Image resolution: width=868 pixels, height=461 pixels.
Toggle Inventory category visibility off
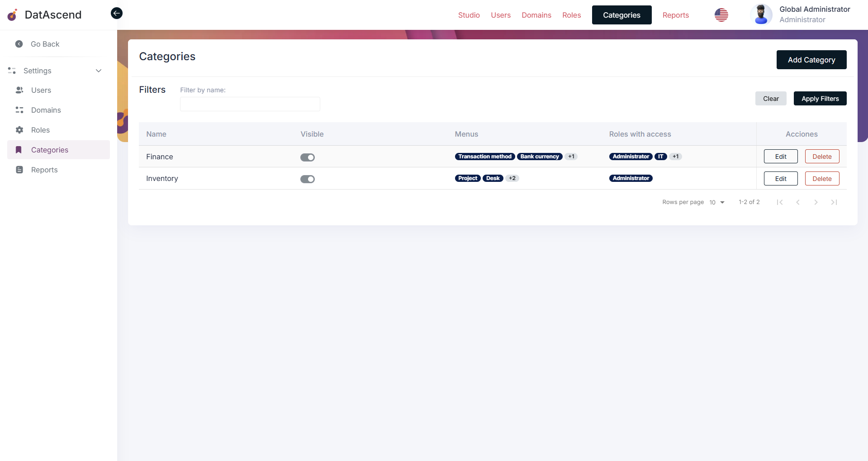(308, 179)
